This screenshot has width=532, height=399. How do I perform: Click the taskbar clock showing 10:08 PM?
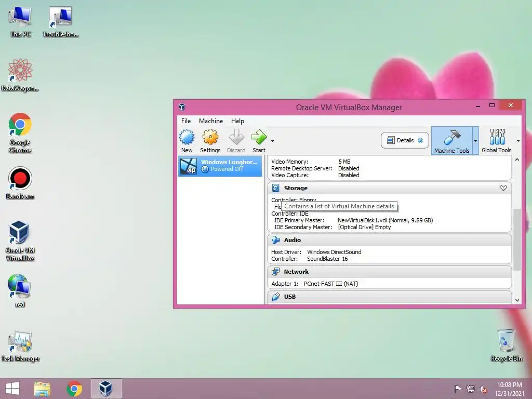tap(510, 389)
